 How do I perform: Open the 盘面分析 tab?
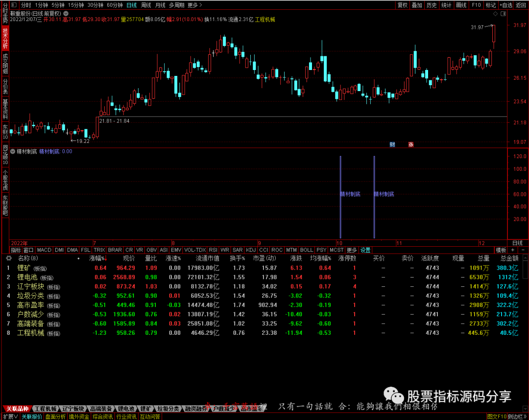coord(55,417)
